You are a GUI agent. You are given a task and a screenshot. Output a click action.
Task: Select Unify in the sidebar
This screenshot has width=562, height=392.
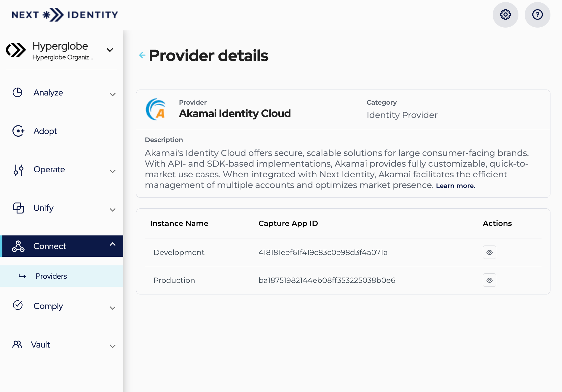43,208
